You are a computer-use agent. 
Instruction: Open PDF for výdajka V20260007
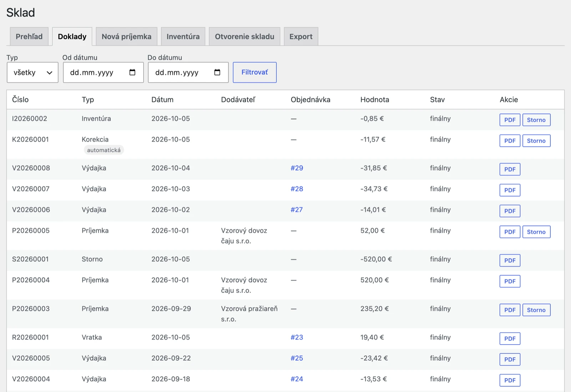[510, 190]
